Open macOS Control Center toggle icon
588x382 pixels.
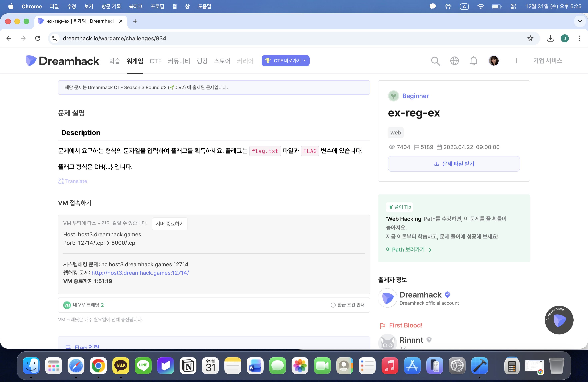point(513,7)
